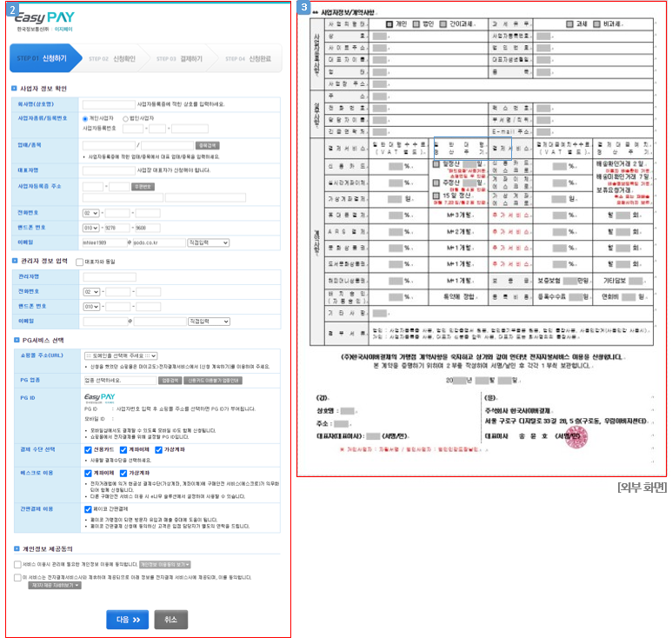Viewport: 672px width, 644px height.
Task: Click the red company seal stamp
Action: (576, 437)
